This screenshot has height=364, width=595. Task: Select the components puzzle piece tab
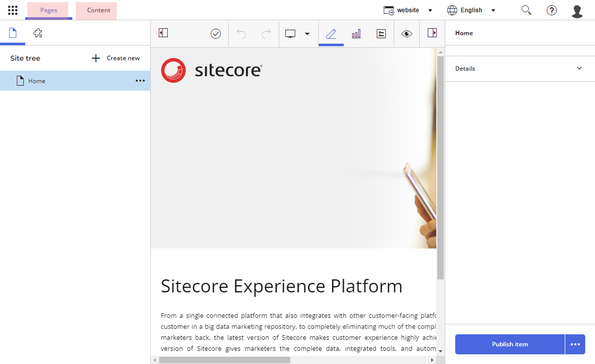tap(38, 33)
